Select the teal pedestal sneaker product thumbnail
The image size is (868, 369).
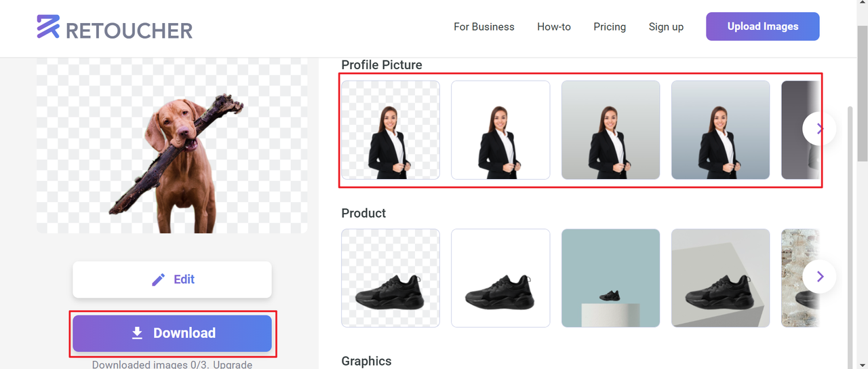(x=610, y=278)
